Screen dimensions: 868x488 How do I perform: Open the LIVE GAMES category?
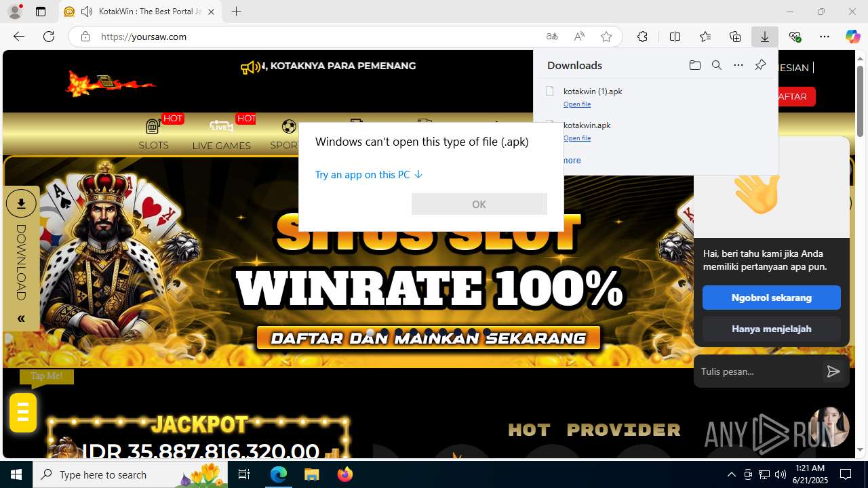221,134
